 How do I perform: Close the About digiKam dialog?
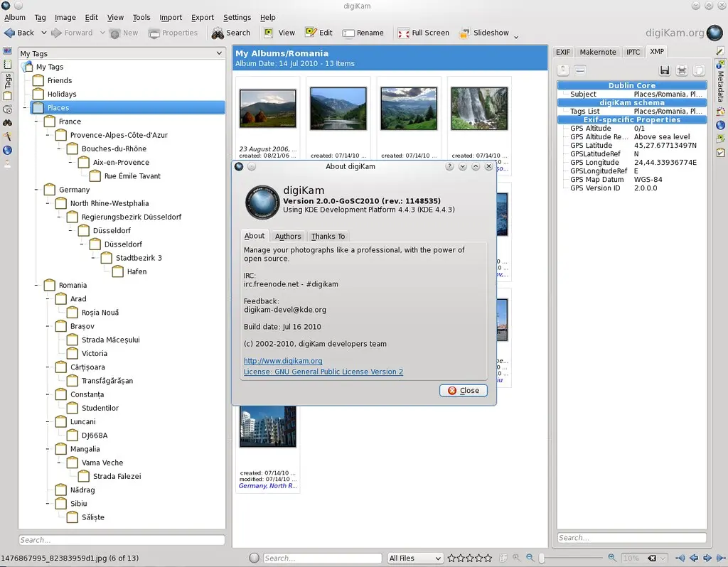[x=464, y=391]
